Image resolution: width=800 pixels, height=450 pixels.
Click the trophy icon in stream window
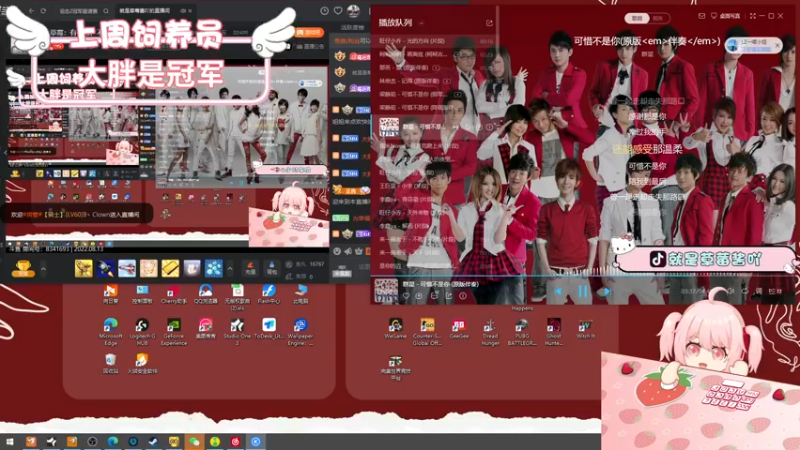[22, 268]
